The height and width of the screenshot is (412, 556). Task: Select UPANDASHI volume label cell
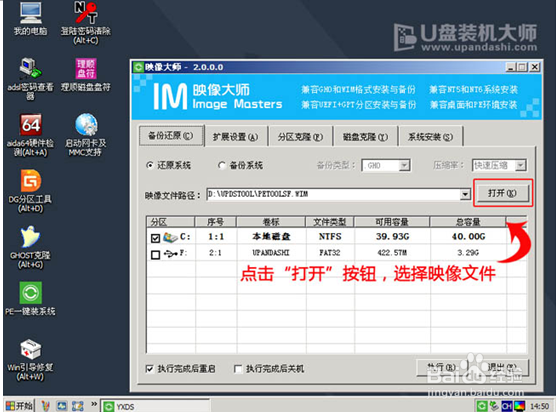point(271,253)
